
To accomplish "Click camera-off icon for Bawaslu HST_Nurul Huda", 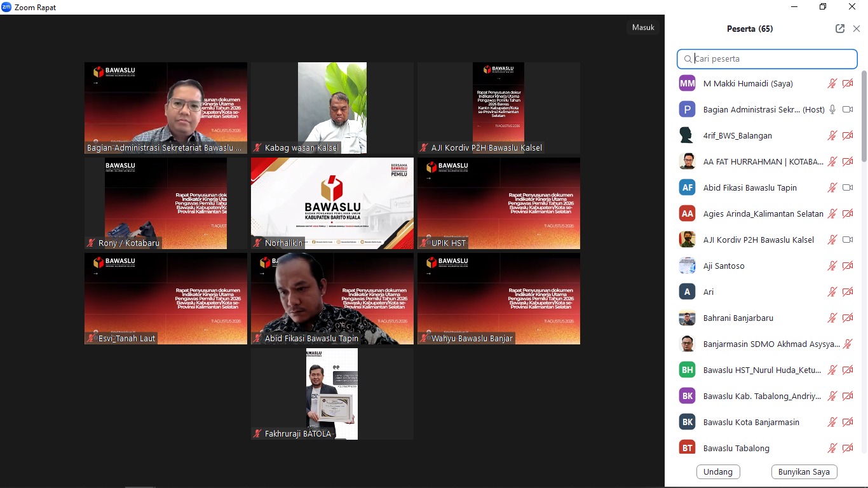I will pyautogui.click(x=848, y=370).
